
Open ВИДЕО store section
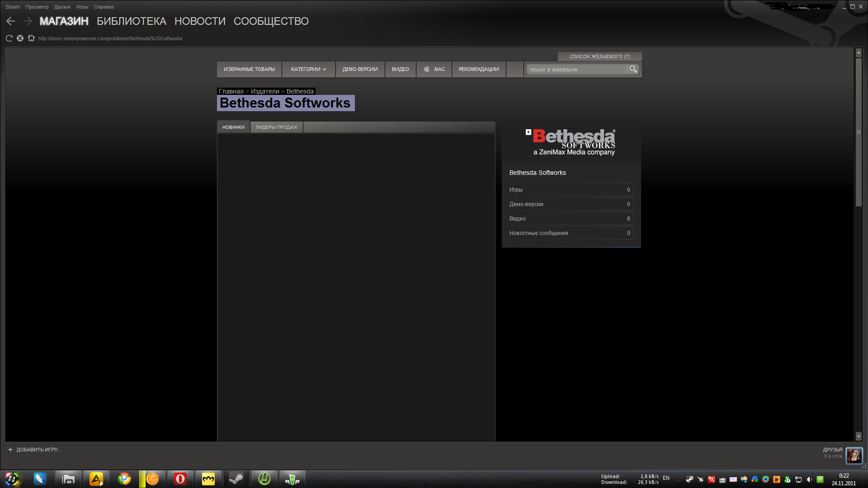click(401, 69)
